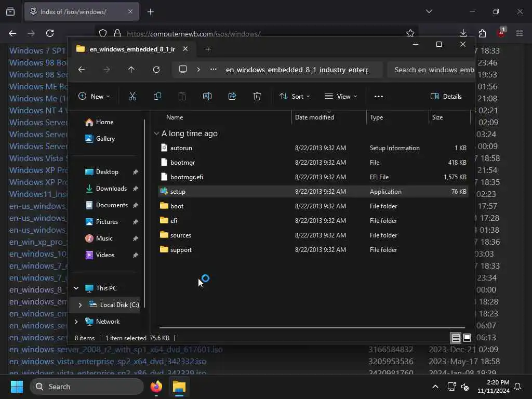532x399 pixels.
Task: Open the notifications bell in system tray
Action: coord(517,387)
